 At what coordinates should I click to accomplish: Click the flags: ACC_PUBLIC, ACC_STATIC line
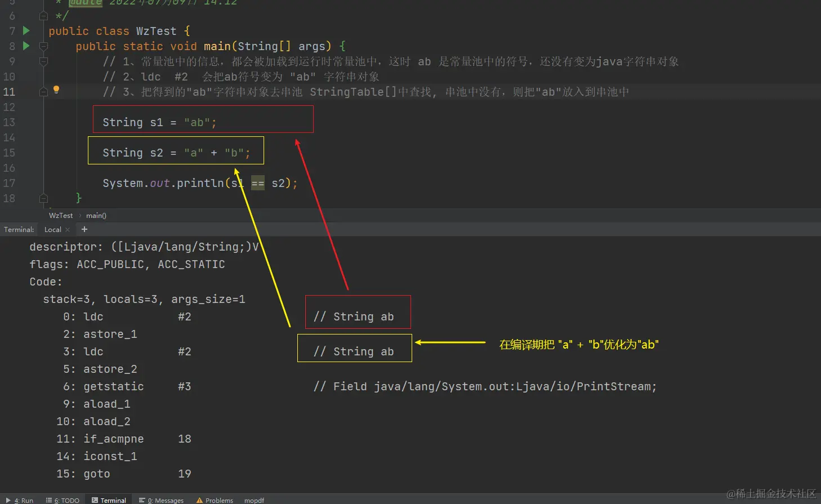127,264
